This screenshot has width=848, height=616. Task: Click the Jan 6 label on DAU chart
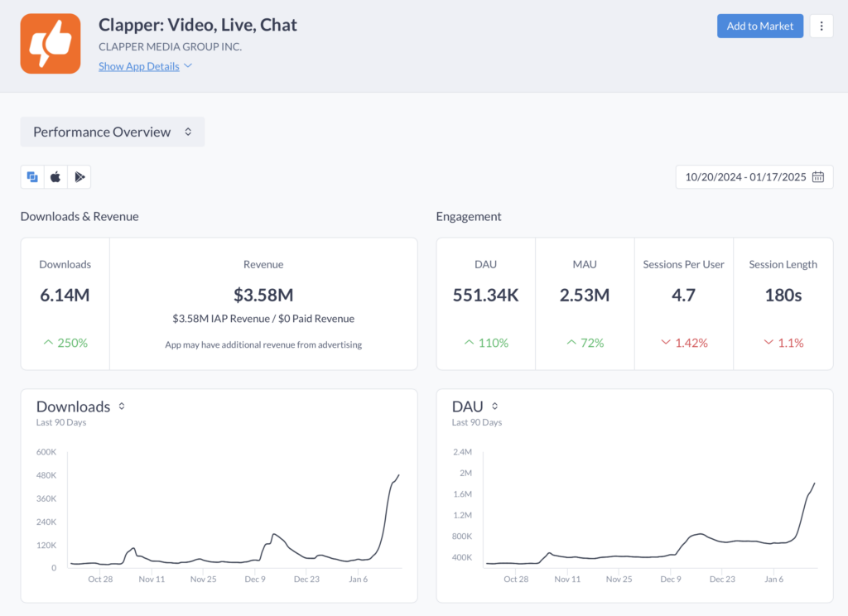pos(774,580)
